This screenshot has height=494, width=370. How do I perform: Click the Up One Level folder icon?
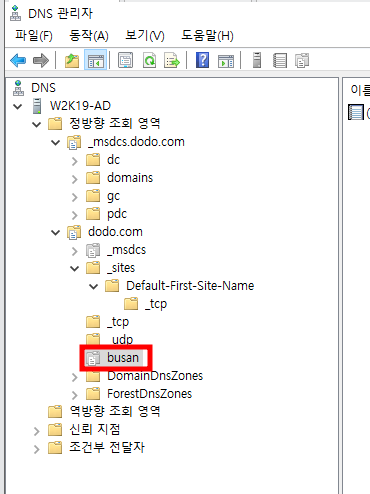(x=72, y=60)
